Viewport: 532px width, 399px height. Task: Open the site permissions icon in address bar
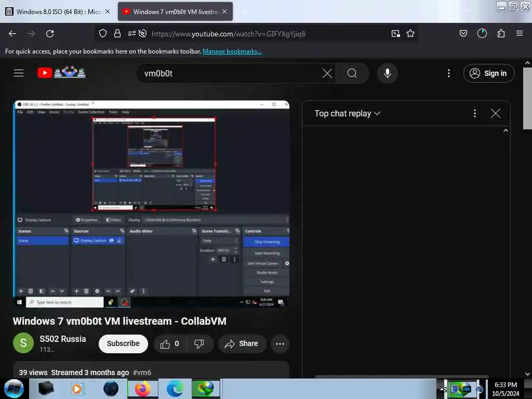(131, 33)
